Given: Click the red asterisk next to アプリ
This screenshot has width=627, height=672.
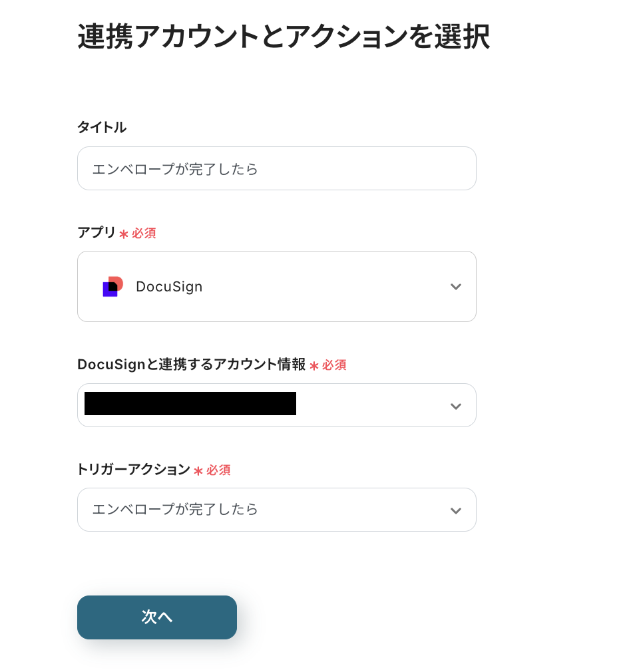Looking at the screenshot, I should point(124,234).
